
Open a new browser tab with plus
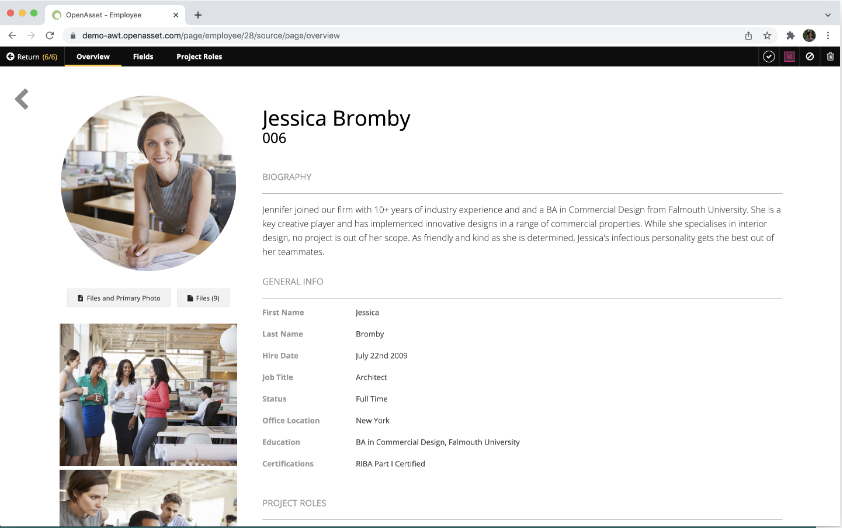[x=198, y=15]
